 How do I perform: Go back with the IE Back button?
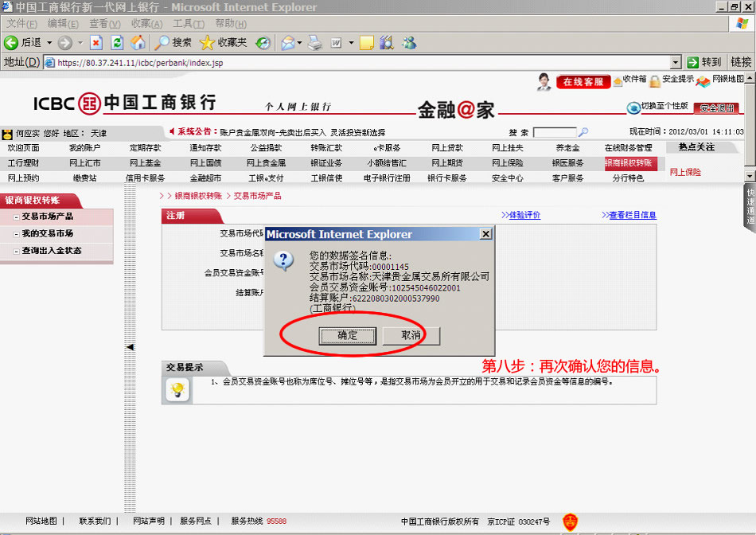tap(22, 43)
